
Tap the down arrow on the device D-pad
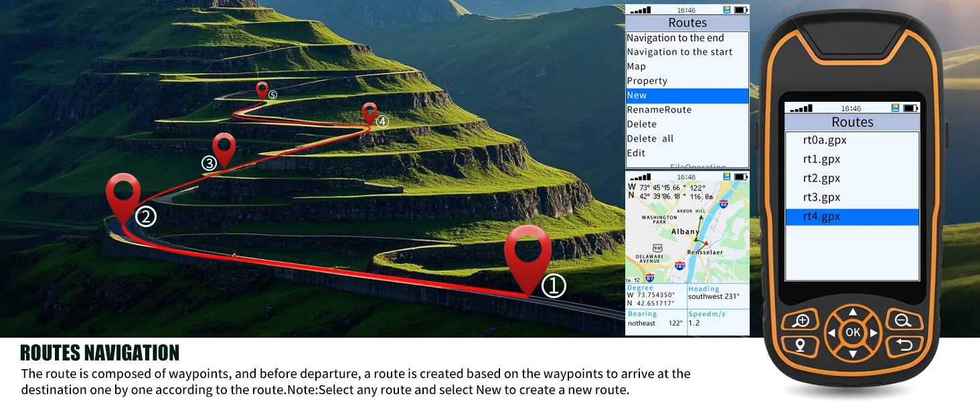(853, 353)
